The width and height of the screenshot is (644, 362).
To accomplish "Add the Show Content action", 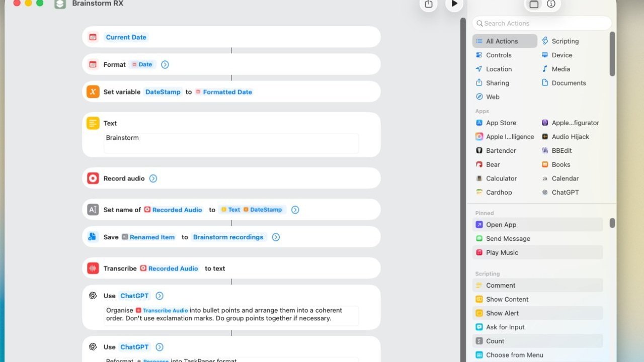I will point(537,299).
